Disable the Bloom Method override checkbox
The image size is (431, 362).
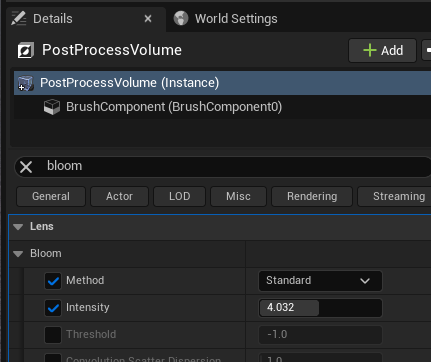pos(53,281)
